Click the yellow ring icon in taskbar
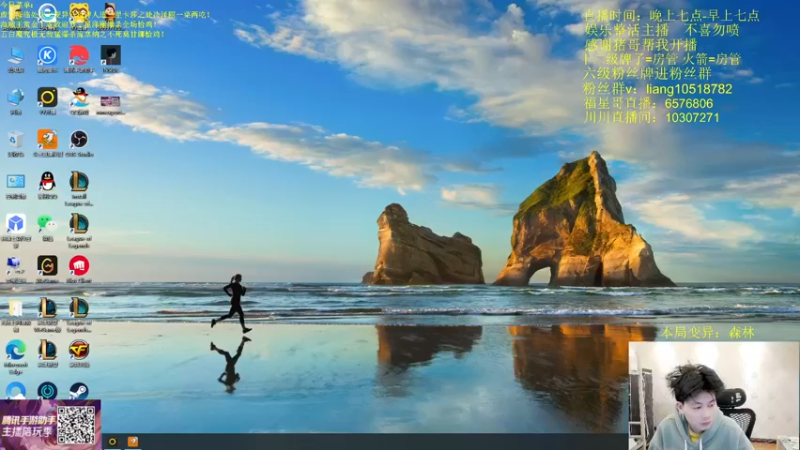 (x=112, y=441)
